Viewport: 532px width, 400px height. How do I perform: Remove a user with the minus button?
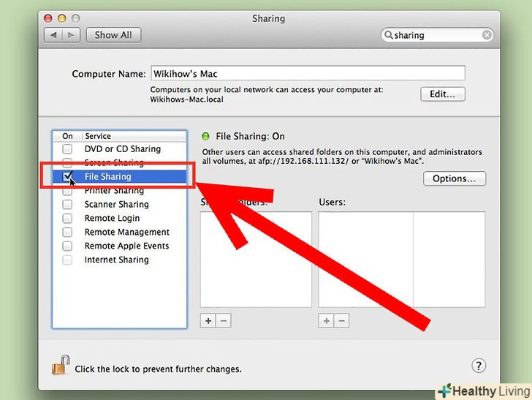coord(342,320)
